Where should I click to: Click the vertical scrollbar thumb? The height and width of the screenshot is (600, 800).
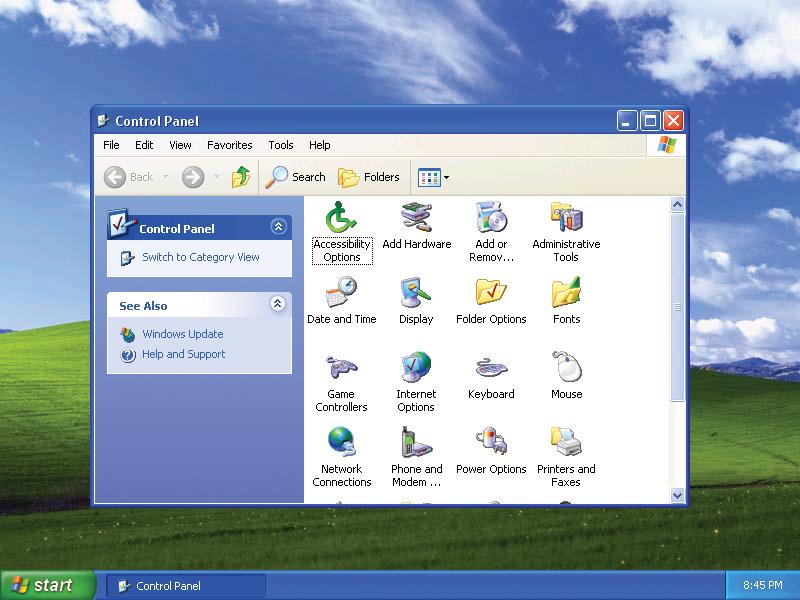[677, 307]
